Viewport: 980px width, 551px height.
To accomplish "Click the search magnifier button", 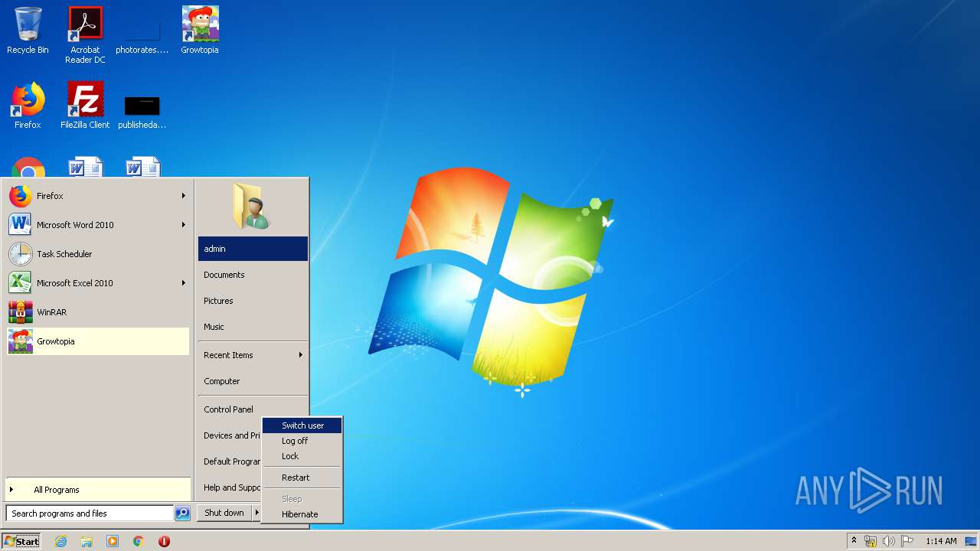I will [x=182, y=514].
